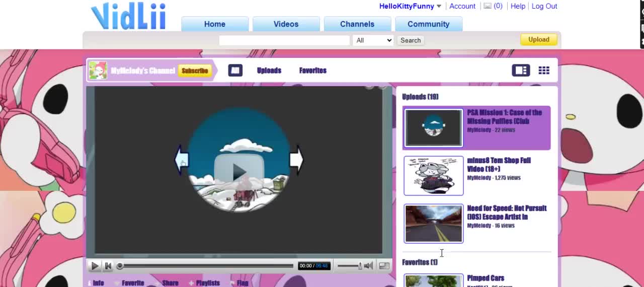The height and width of the screenshot is (287, 644).
Task: Open the inbox envelope icon
Action: click(487, 6)
